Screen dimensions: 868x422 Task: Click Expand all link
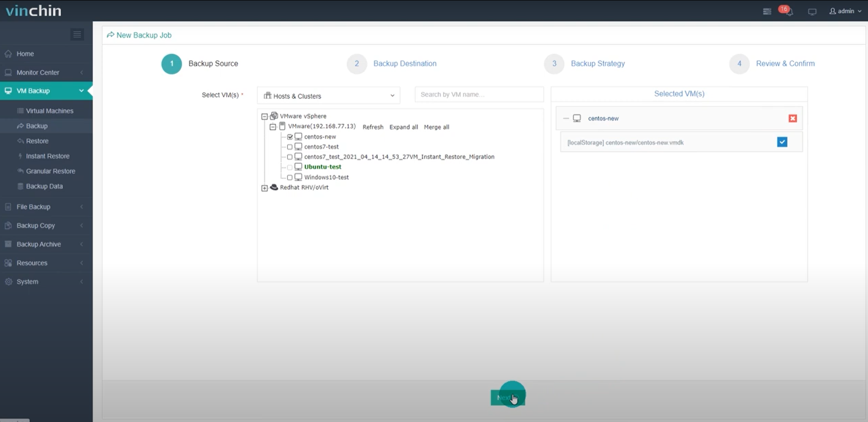(x=404, y=127)
